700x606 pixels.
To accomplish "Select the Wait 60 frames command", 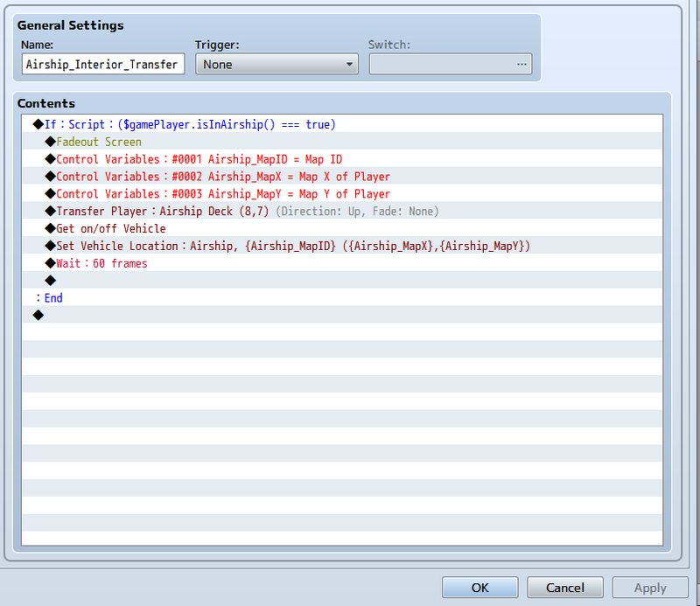I will coord(101,263).
